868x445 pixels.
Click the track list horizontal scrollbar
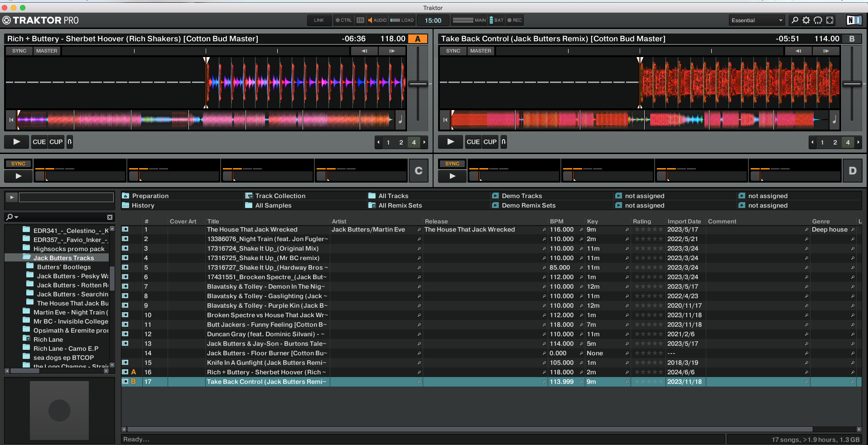point(469,429)
